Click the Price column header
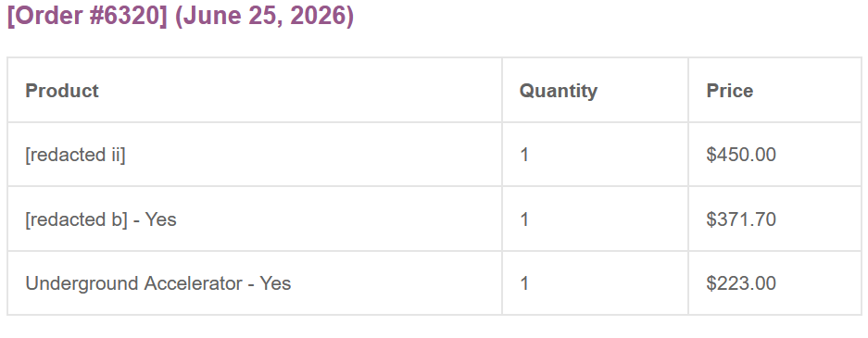 [x=730, y=90]
